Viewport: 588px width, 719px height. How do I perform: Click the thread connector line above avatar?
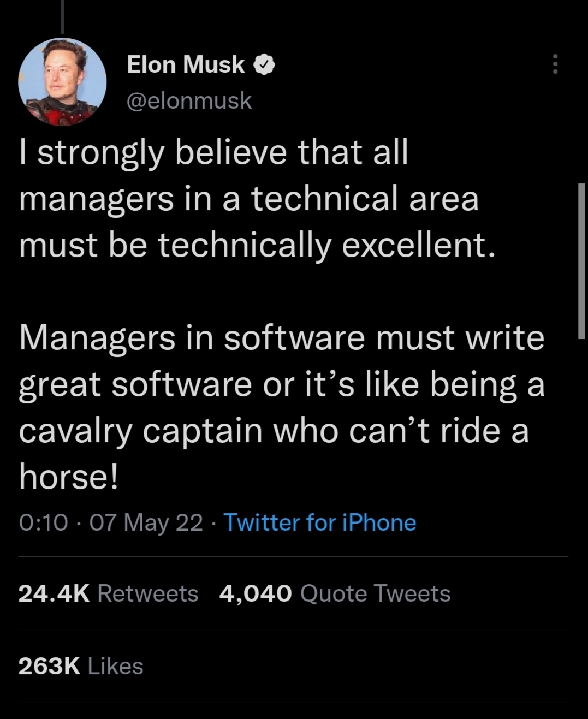coord(62,16)
